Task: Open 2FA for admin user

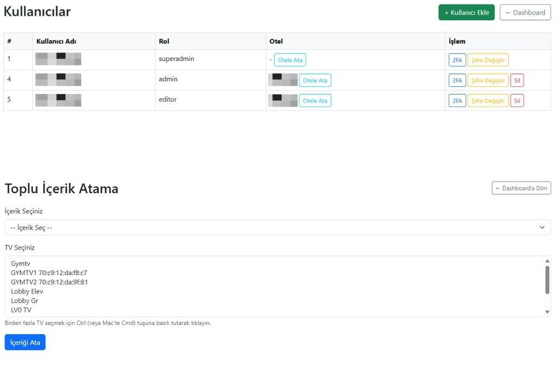Action: tap(457, 80)
